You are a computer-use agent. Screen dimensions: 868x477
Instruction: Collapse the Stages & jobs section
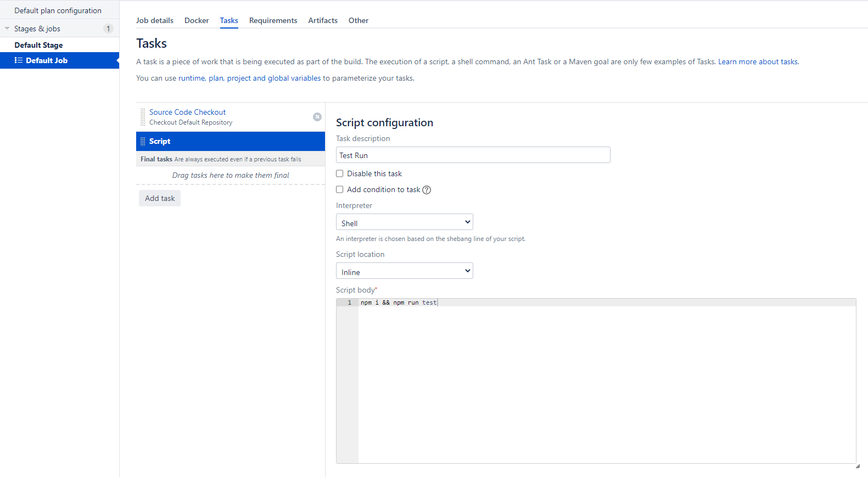click(x=7, y=29)
